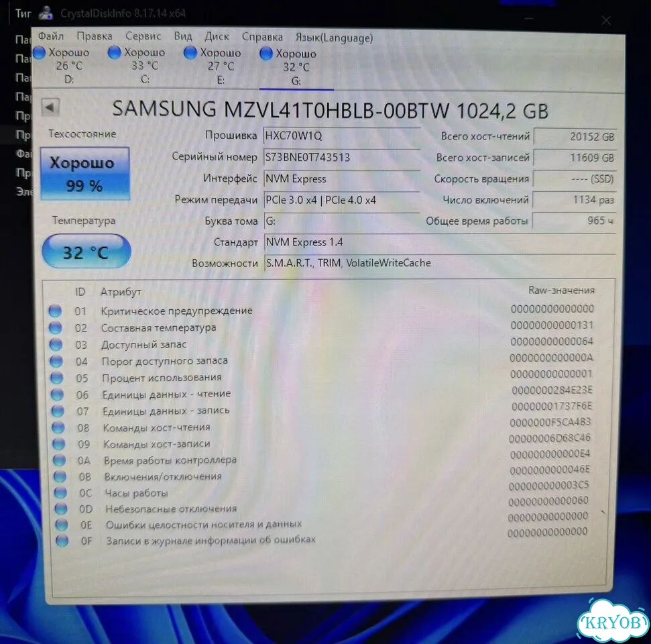The image size is (651, 644).
Task: Click the serial number field S73BNE0T743513
Action: (x=342, y=157)
